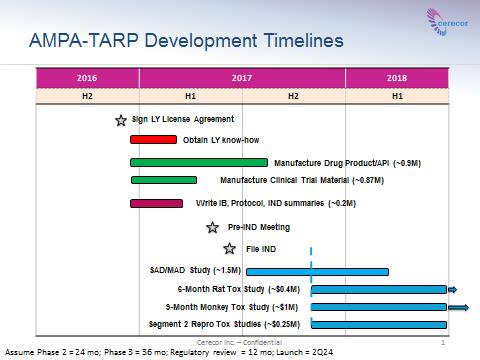480x360 pixels.
Task: Click the 2017 year header
Action: 242,78
